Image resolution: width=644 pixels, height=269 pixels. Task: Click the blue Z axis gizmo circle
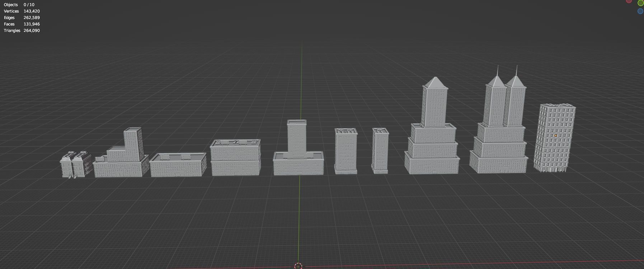tap(640, 11)
